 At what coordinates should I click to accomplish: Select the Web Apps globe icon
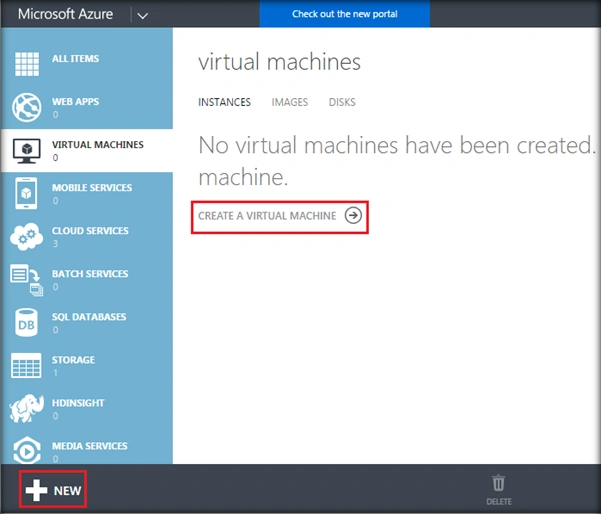[x=26, y=107]
